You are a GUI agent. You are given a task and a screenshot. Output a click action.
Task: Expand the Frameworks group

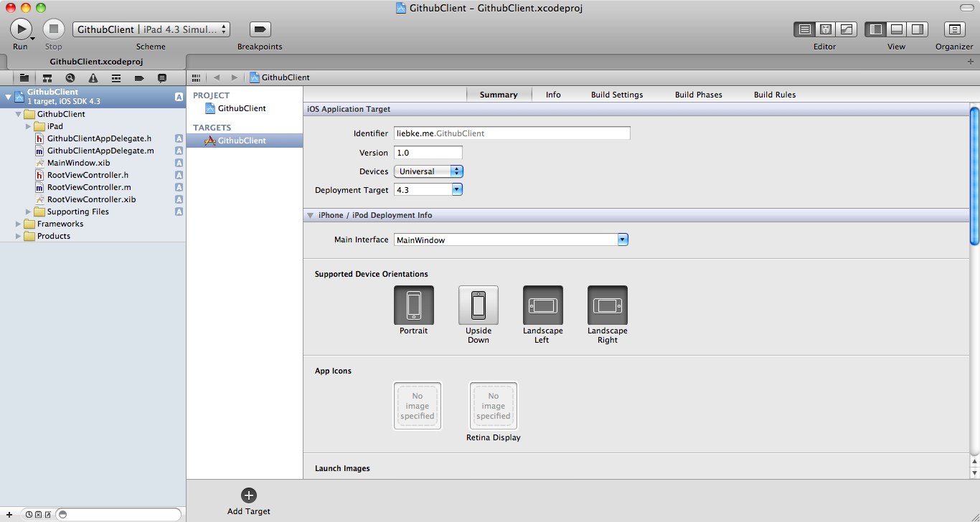click(18, 224)
